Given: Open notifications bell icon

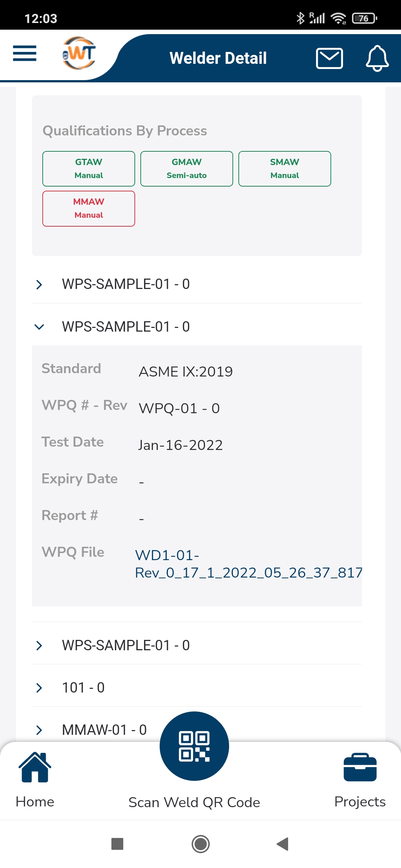Looking at the screenshot, I should [x=377, y=58].
